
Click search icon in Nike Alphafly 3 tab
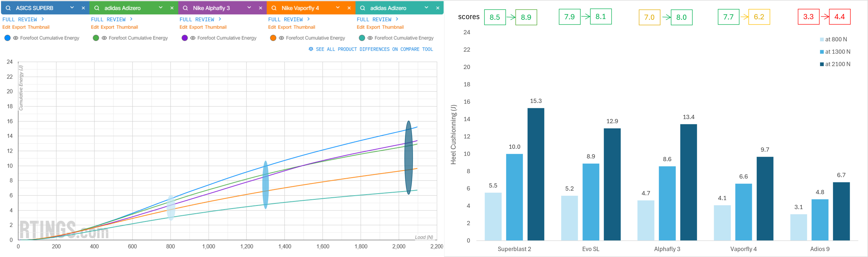(x=185, y=8)
